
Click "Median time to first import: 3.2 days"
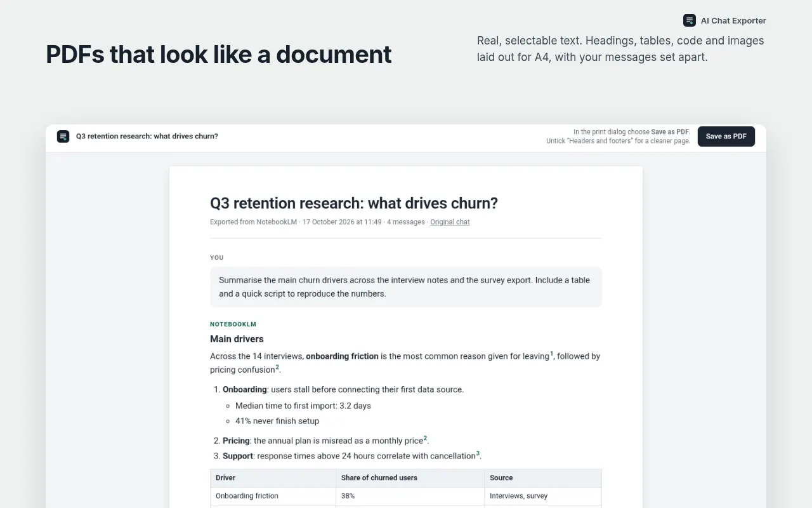303,406
